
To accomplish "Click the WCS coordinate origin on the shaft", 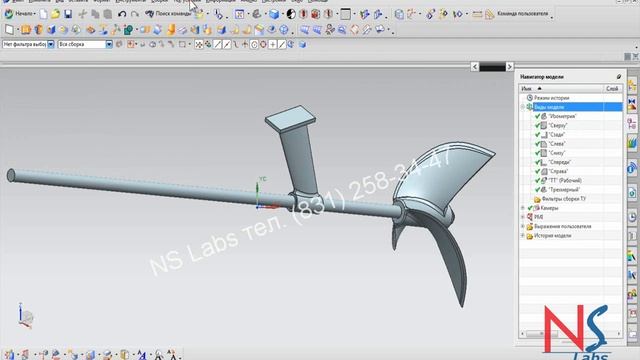I will [258, 207].
